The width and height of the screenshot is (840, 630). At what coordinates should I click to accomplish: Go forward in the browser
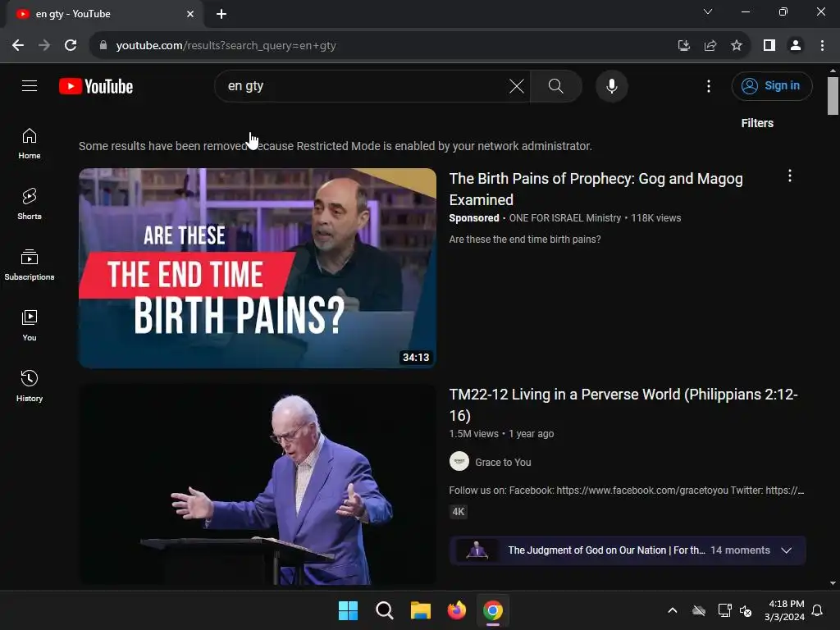[44, 46]
